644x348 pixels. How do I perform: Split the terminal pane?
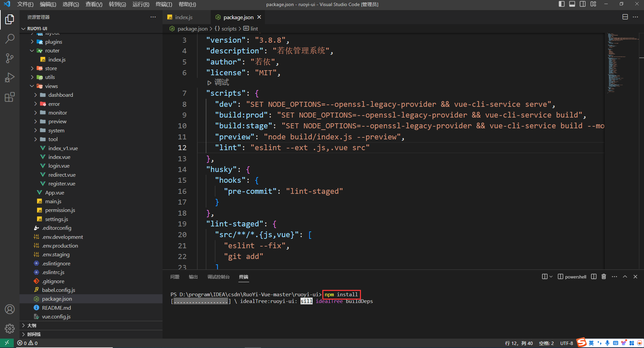tap(594, 276)
